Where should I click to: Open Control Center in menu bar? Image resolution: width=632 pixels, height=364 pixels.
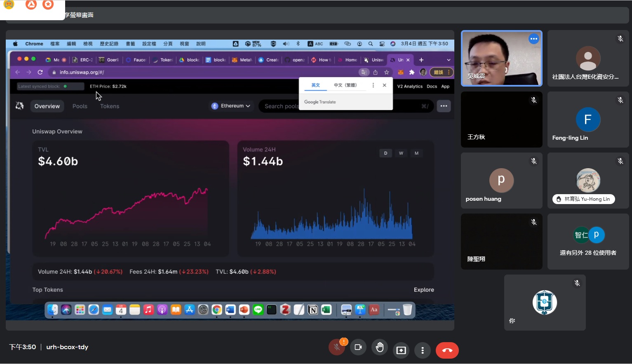click(x=382, y=44)
